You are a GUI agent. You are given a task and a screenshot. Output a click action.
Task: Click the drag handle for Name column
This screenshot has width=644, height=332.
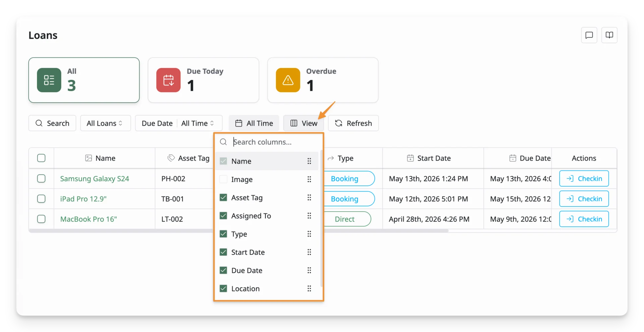(x=309, y=161)
